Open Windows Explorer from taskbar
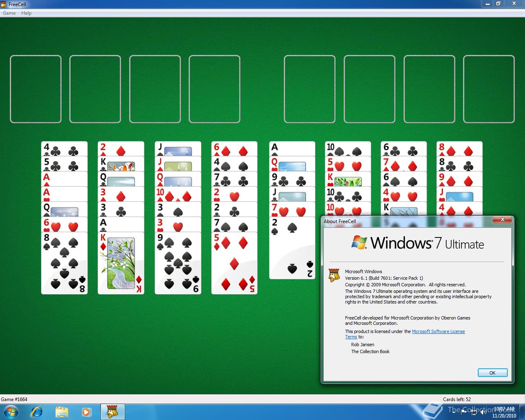The height and width of the screenshot is (420, 525). pos(62,412)
